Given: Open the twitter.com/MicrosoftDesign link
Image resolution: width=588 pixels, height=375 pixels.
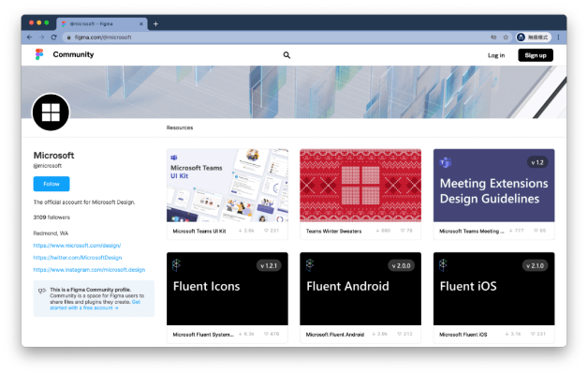Looking at the screenshot, I should point(77,257).
